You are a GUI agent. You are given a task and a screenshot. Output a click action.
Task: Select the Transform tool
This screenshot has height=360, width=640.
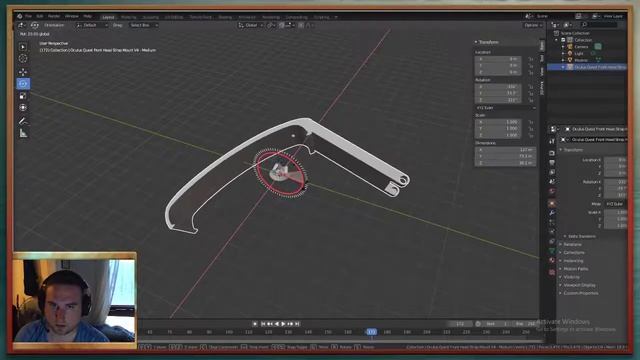click(23, 108)
